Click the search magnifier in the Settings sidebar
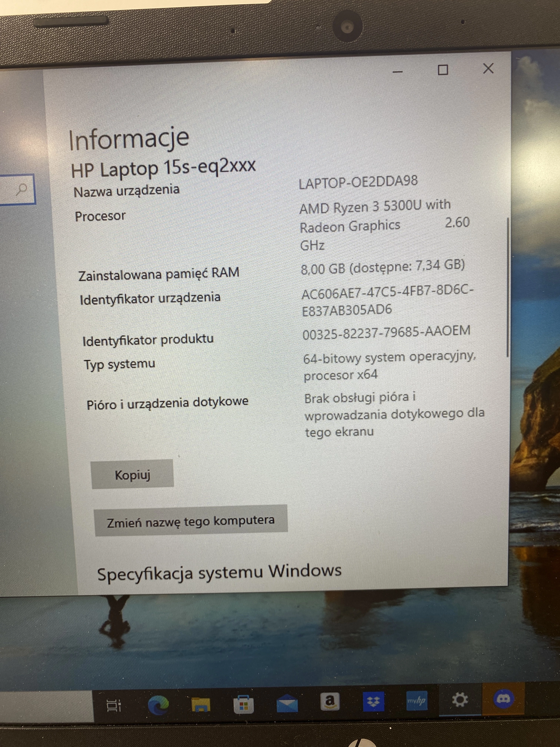The height and width of the screenshot is (747, 560). click(x=22, y=189)
